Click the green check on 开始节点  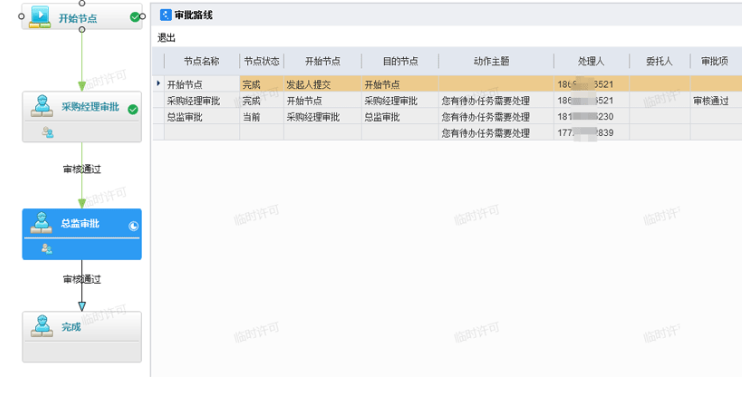pos(135,17)
